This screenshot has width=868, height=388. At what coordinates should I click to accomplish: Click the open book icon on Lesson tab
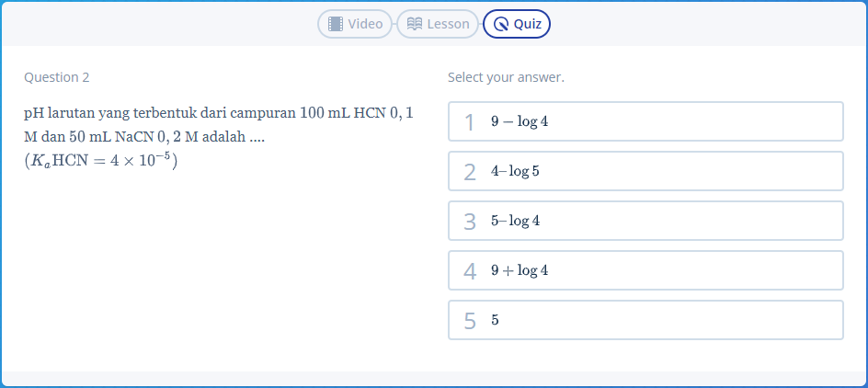coord(415,24)
